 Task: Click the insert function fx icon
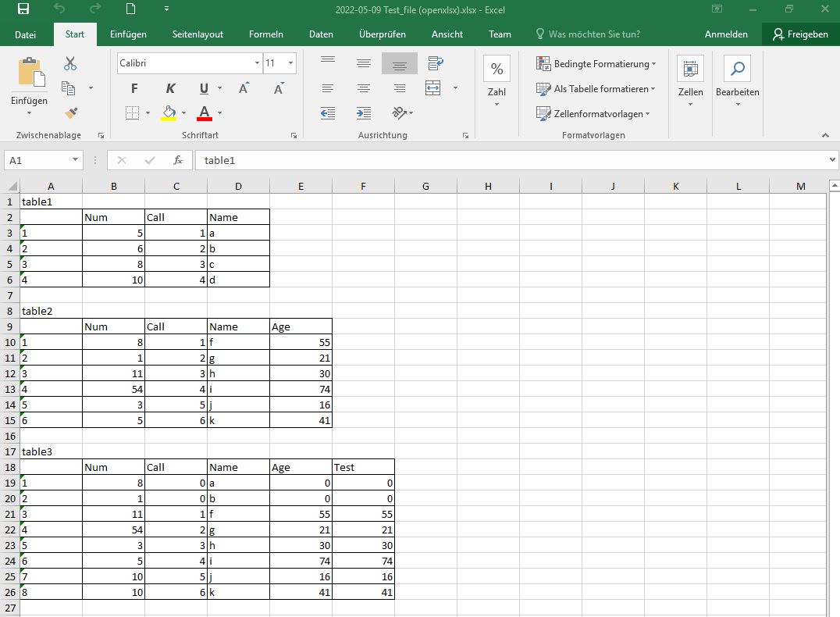(178, 160)
